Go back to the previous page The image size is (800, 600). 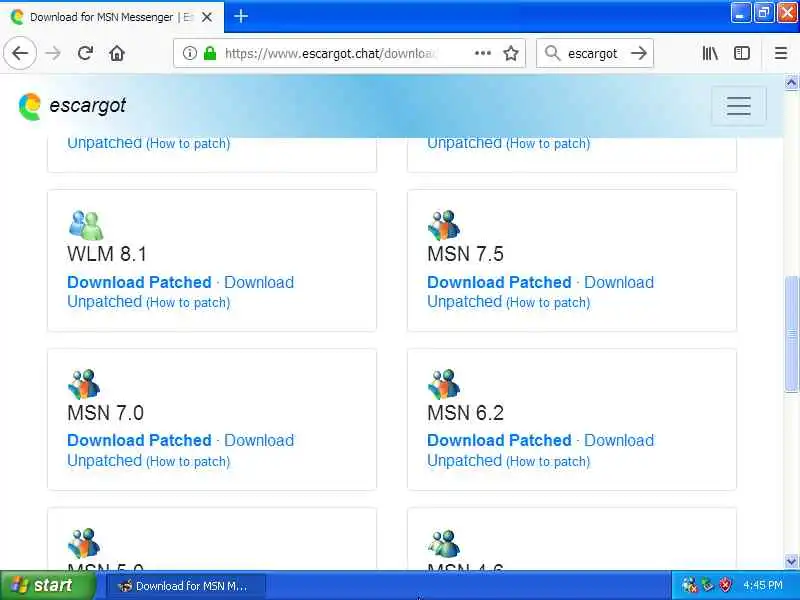coord(20,53)
